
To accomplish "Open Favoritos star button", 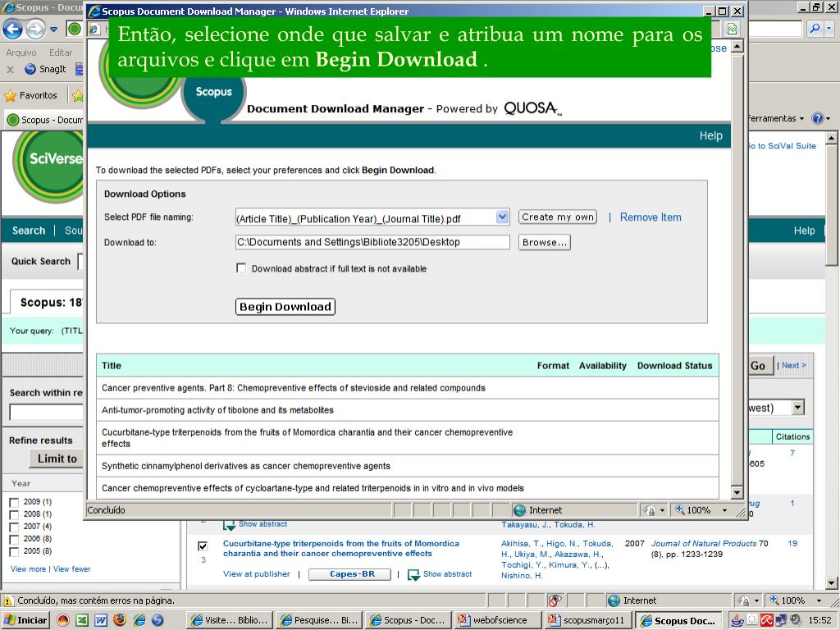I will (30, 95).
